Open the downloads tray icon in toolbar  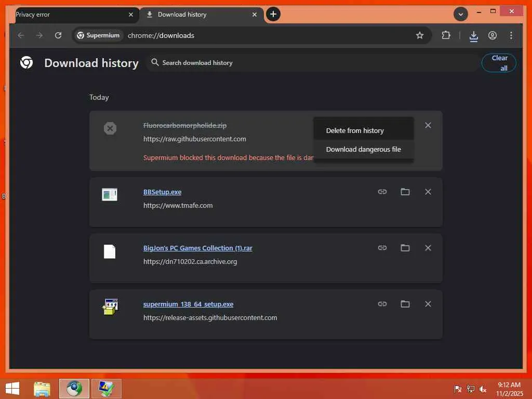point(474,36)
